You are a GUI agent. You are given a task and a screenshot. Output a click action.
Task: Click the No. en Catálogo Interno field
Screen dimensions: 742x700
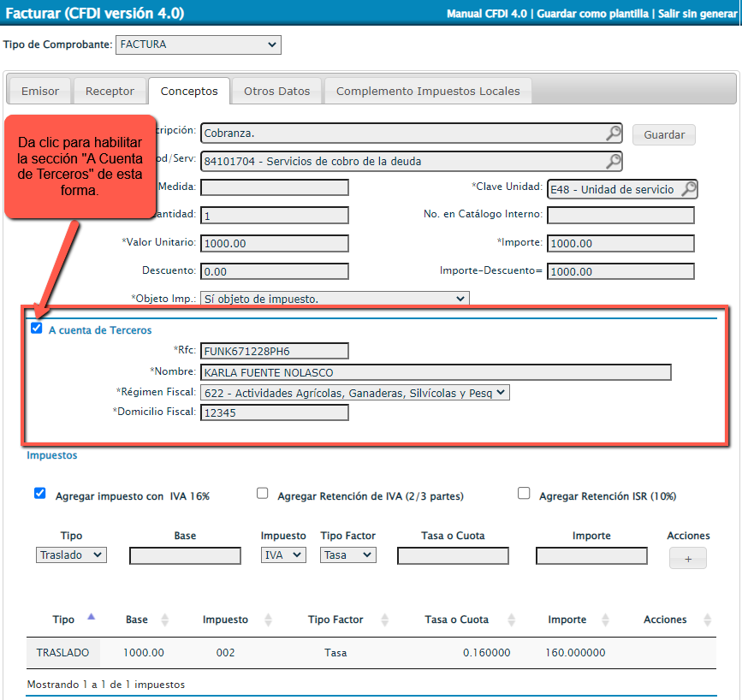click(620, 215)
